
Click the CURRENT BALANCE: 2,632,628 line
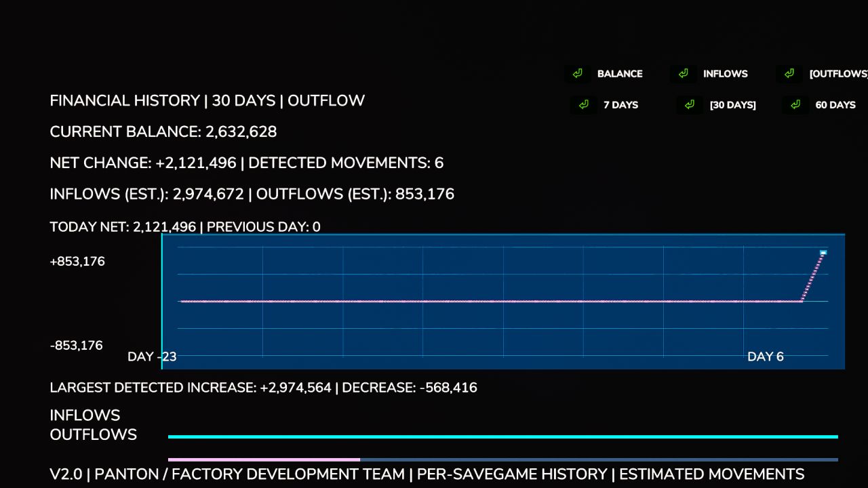click(163, 132)
